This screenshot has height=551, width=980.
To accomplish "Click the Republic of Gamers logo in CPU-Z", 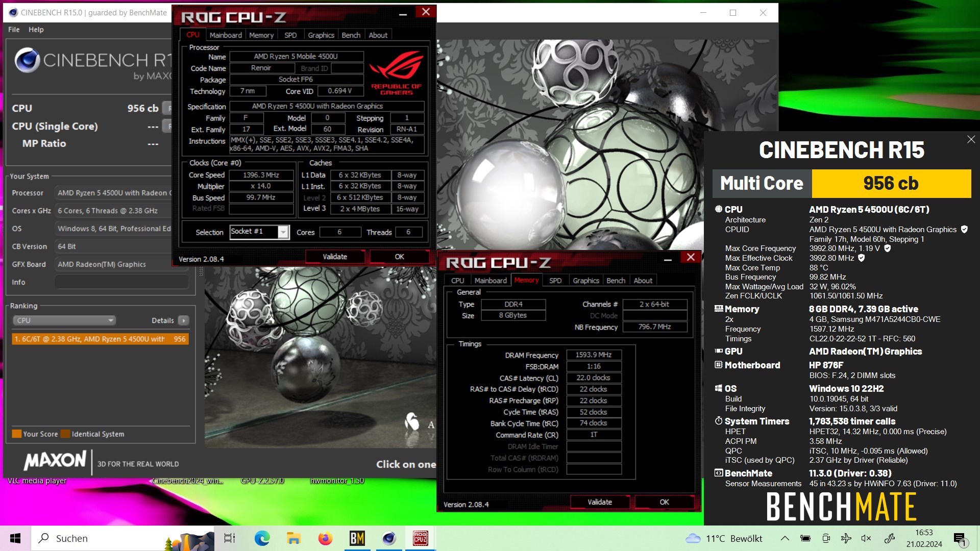I will [396, 73].
